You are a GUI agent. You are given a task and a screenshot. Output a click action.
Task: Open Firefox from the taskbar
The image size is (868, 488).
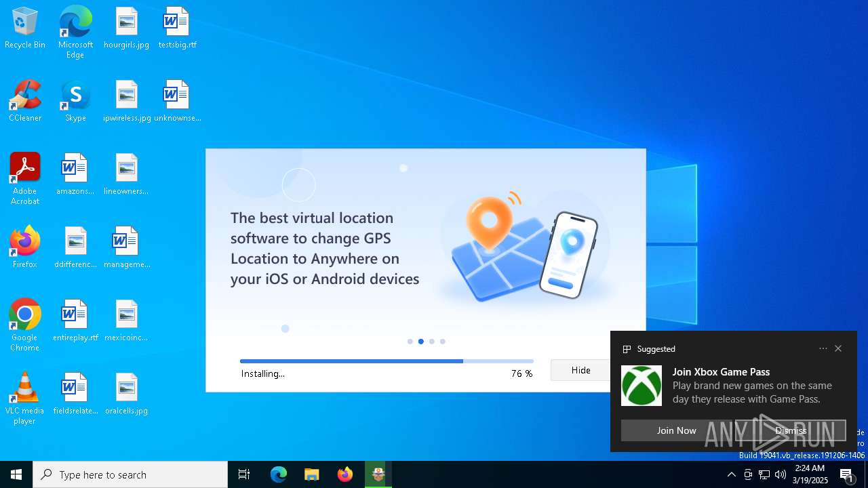(345, 474)
